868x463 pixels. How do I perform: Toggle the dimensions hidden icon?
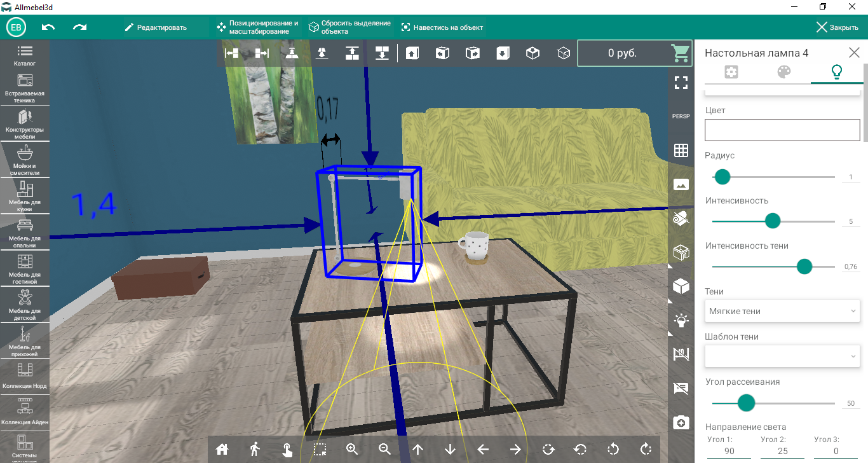click(681, 354)
